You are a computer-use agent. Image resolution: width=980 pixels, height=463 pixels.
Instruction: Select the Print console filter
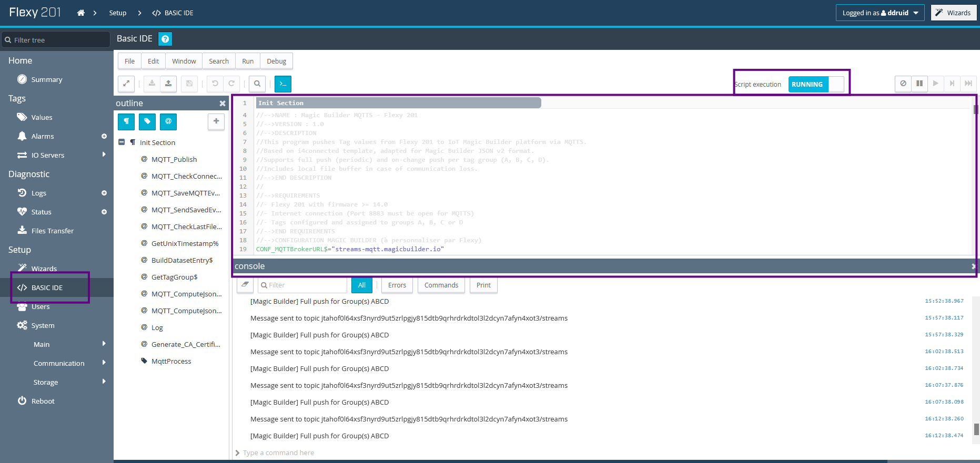tap(483, 285)
